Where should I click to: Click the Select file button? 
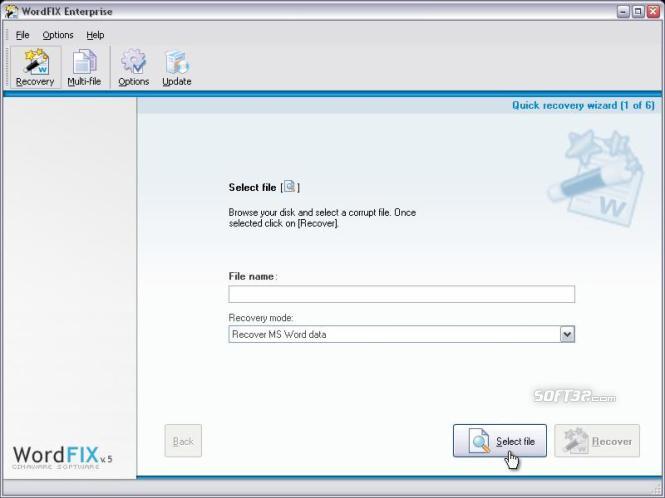500,441
